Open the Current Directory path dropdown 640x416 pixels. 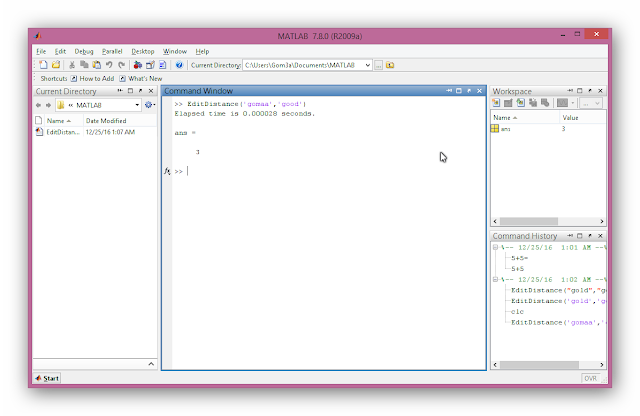[x=367, y=65]
